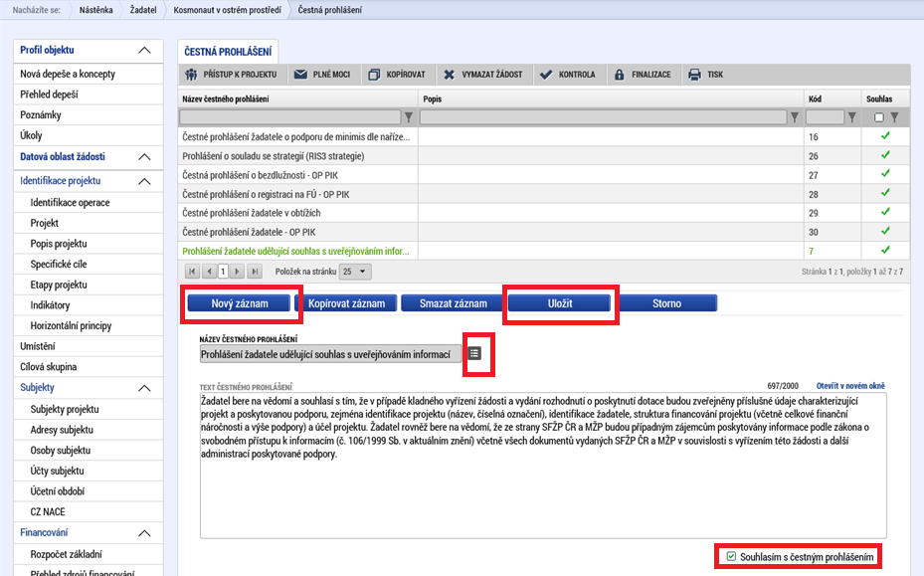
Task: Select row Prohlášení o souladu se strategií (RIS3 strategie)
Action: tap(544, 156)
